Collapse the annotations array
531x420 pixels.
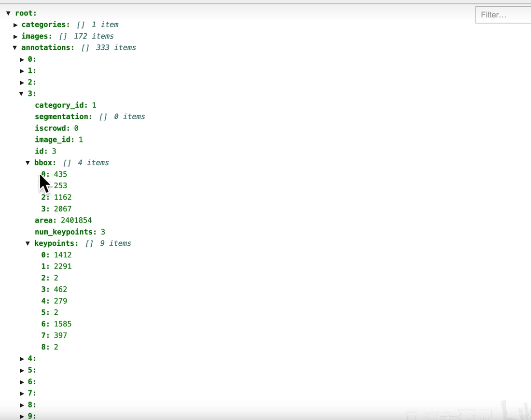pyautogui.click(x=15, y=48)
